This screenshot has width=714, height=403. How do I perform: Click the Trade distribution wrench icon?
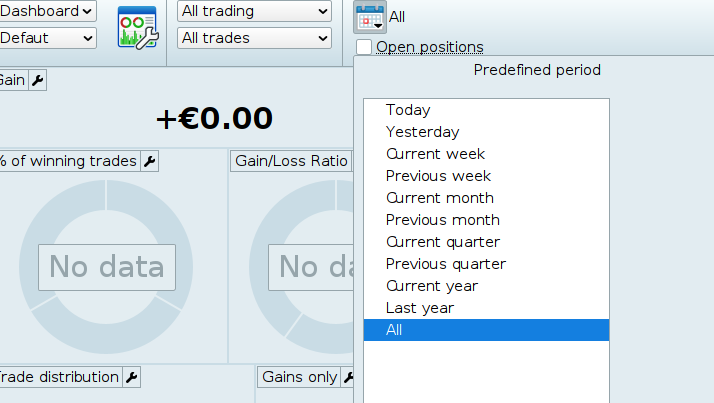(132, 377)
